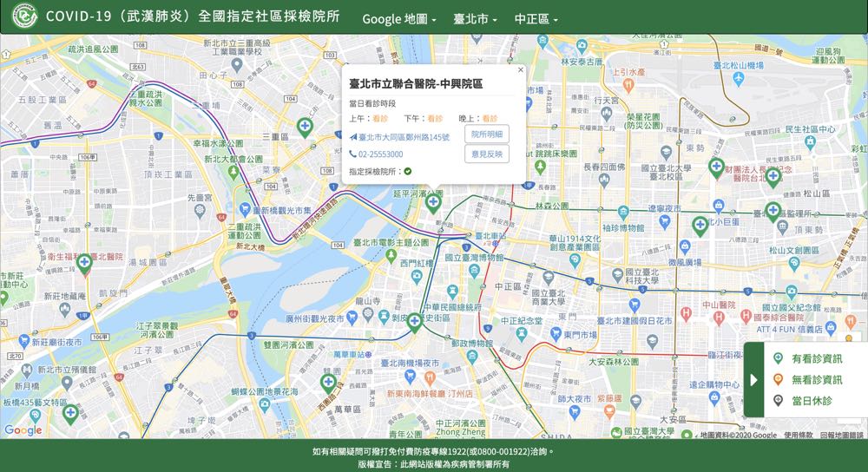Click the 西門紅樓 camera icon
Screen dimensions: 868x472
click(x=417, y=277)
